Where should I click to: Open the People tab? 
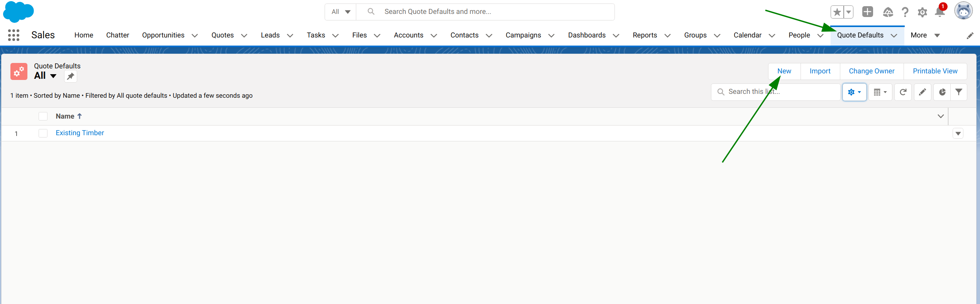[x=799, y=35]
